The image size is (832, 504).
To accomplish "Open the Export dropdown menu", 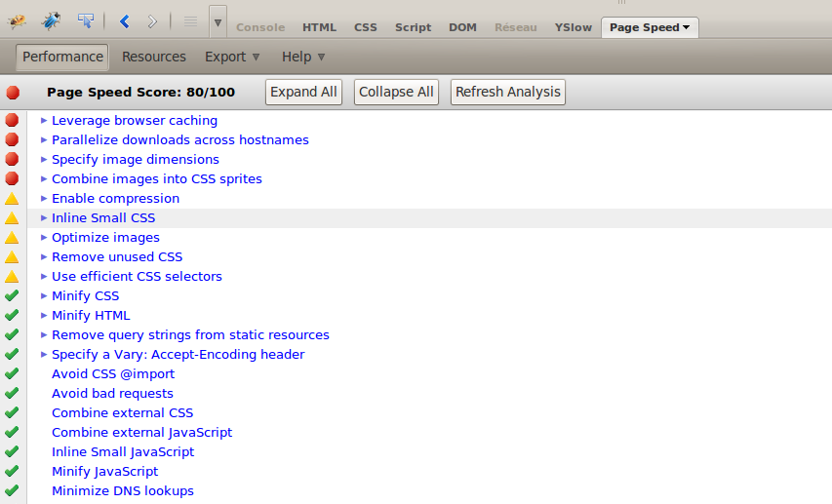I will pos(232,57).
